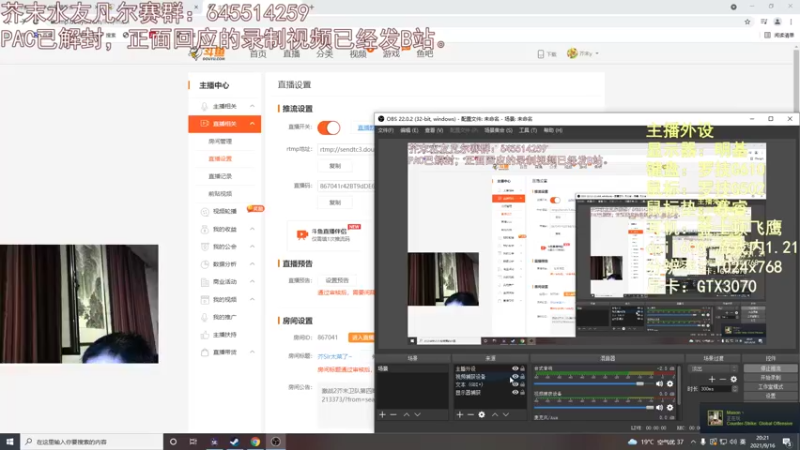This screenshot has height=450, width=800.
Task: Open source properties gear in Sources panel
Action: point(482,415)
